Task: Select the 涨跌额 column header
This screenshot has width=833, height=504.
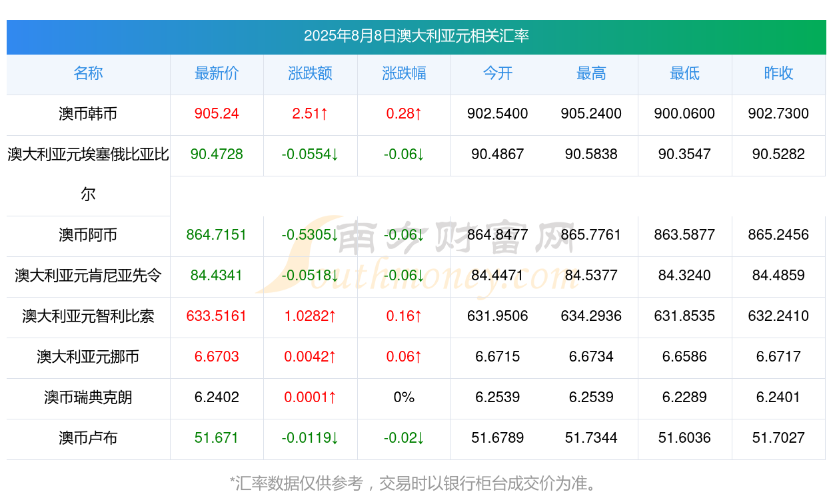Action: pyautogui.click(x=311, y=73)
